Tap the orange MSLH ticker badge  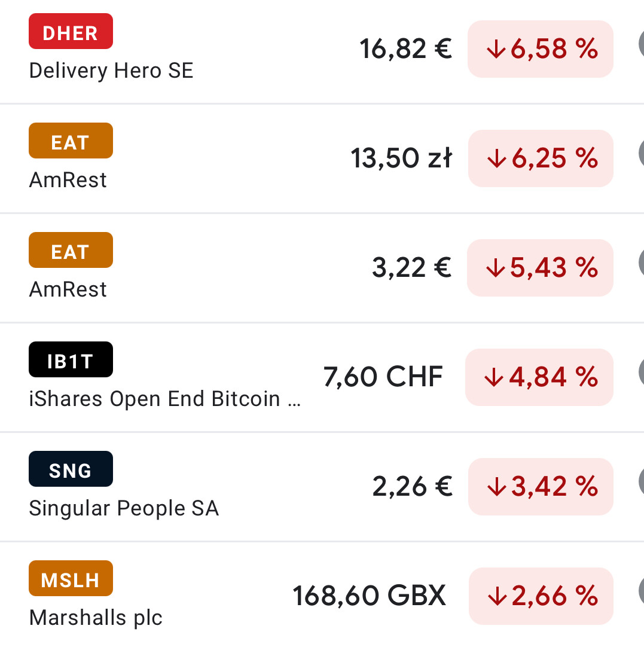pos(71,579)
